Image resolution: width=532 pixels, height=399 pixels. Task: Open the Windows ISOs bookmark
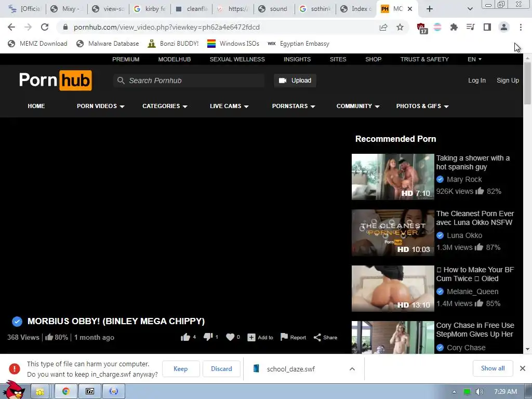click(233, 44)
